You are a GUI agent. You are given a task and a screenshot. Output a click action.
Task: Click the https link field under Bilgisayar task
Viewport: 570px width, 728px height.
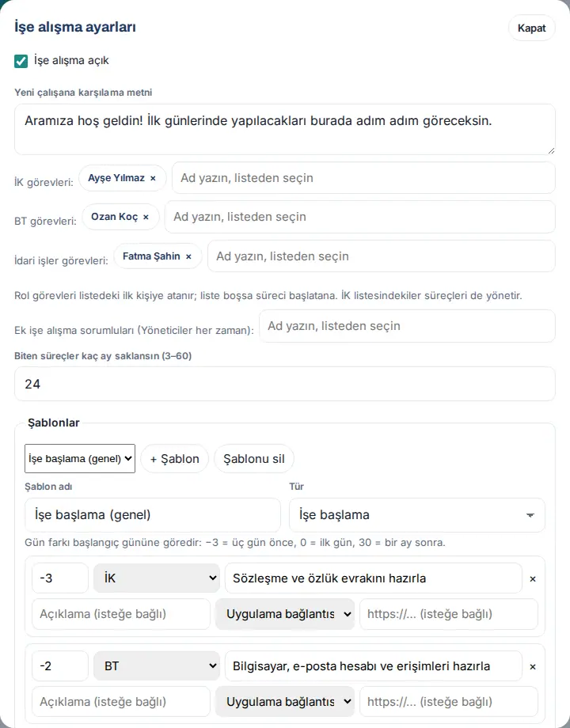tap(449, 702)
